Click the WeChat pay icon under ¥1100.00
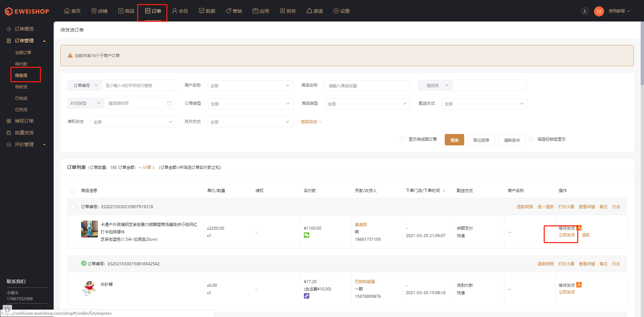The height and width of the screenshot is (317, 644). [x=307, y=235]
